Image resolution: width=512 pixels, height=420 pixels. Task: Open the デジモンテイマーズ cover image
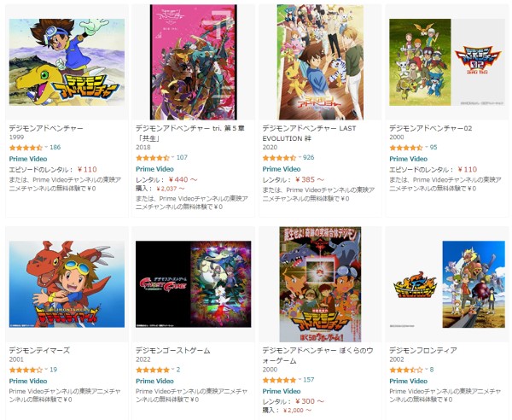click(67, 284)
